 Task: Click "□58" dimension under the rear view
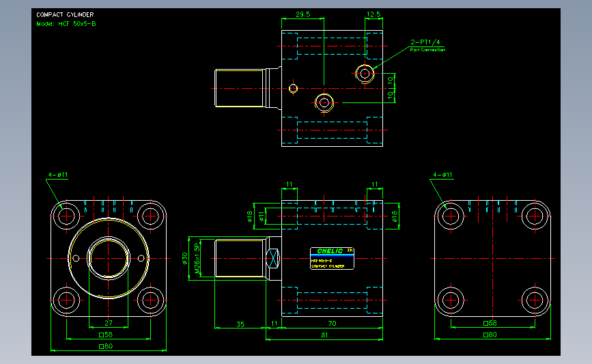pos(490,323)
